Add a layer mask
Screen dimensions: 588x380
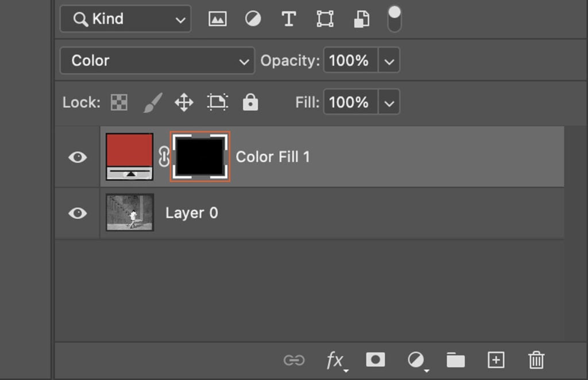coord(375,360)
